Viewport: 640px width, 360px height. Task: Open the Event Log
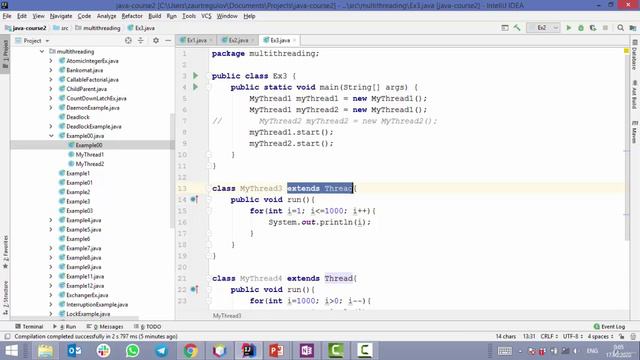[609, 327]
